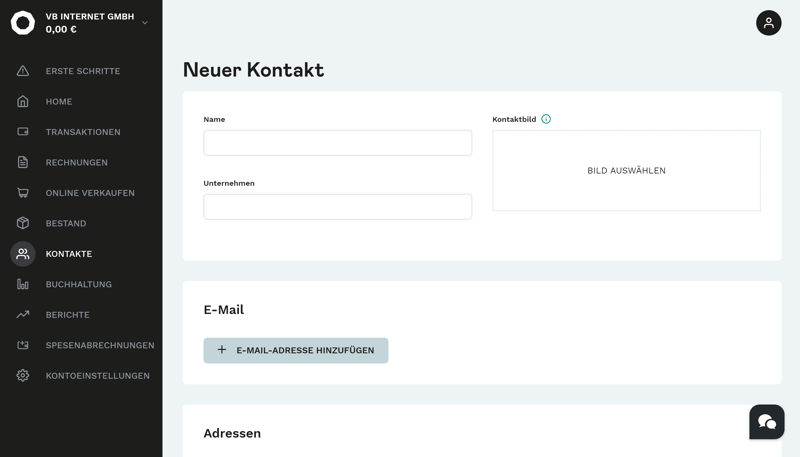Screen dimensions: 800x457
Task: Click the shopping cart icon for Online Verkaufen
Action: click(x=23, y=193)
